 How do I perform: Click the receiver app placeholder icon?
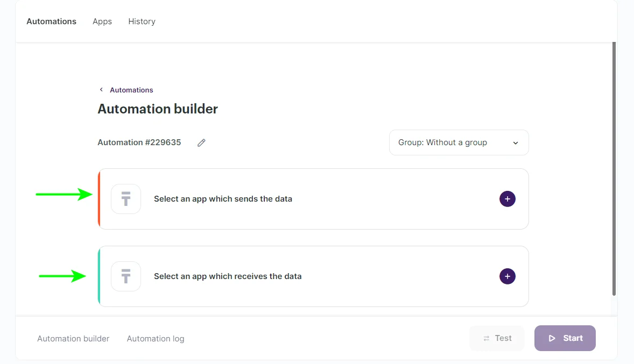pyautogui.click(x=125, y=276)
